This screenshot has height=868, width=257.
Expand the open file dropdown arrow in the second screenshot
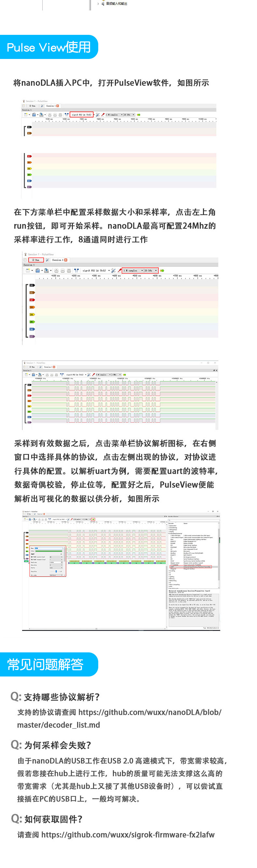pyautogui.click(x=42, y=271)
